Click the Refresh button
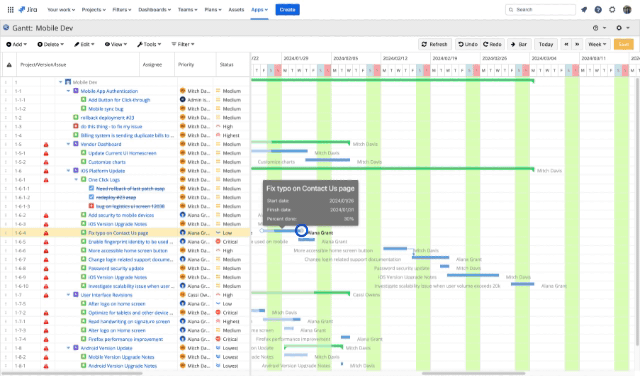This screenshot has height=376, width=640. tap(435, 44)
